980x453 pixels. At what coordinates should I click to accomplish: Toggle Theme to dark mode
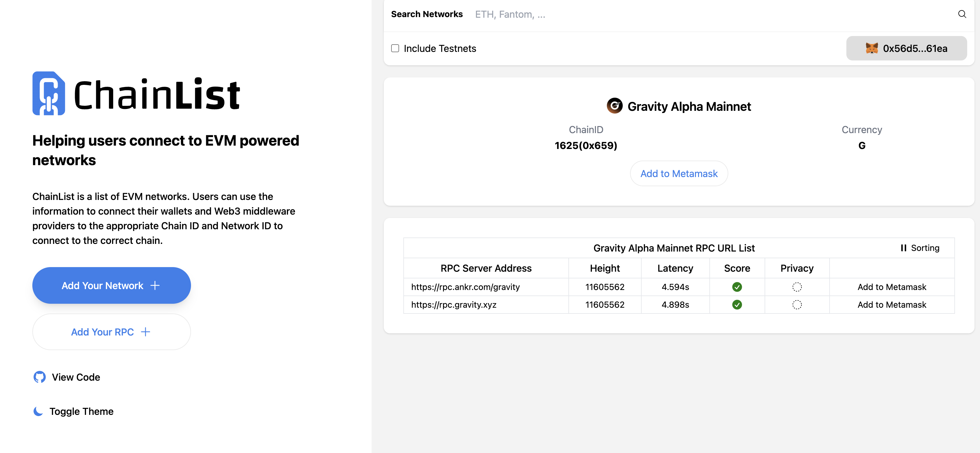[81, 411]
